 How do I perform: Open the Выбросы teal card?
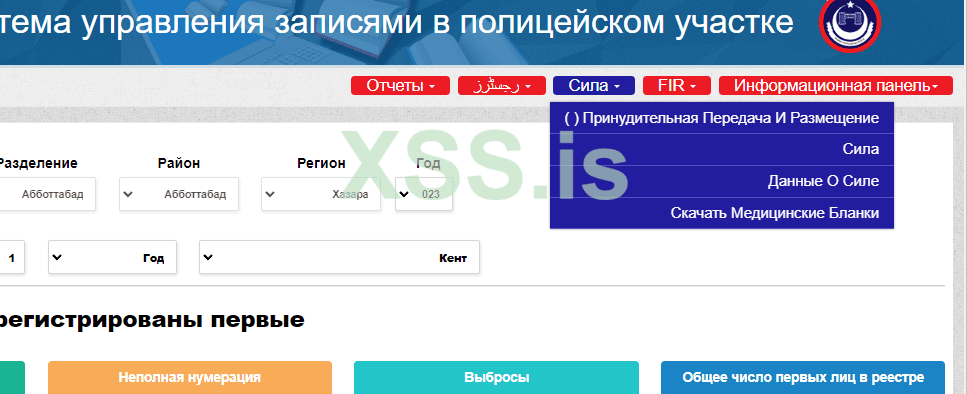[496, 377]
